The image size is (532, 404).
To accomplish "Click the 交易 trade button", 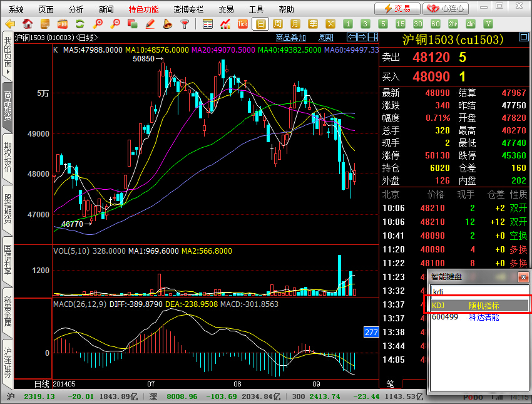I will (397, 9).
